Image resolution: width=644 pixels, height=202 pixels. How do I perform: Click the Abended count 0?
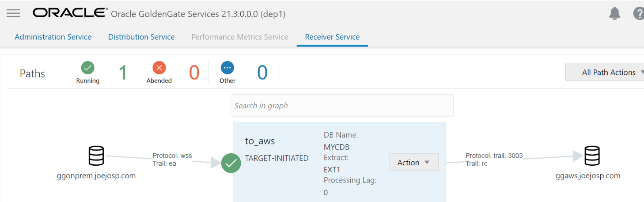194,73
